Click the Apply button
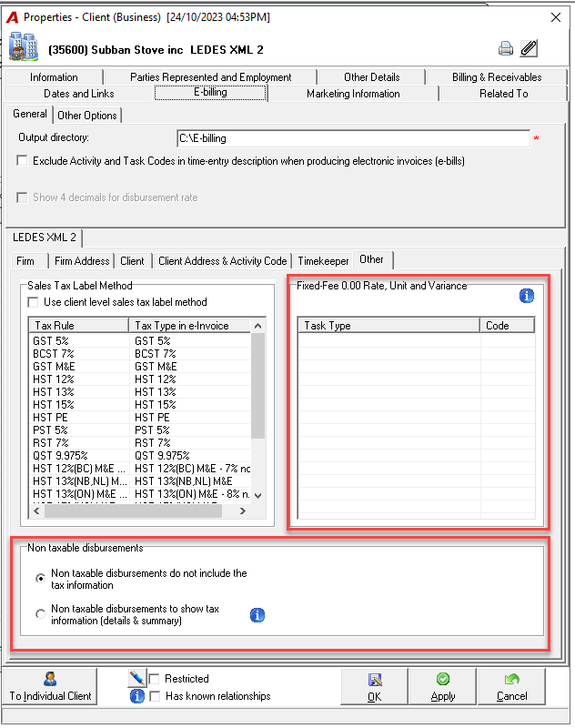 [443, 687]
